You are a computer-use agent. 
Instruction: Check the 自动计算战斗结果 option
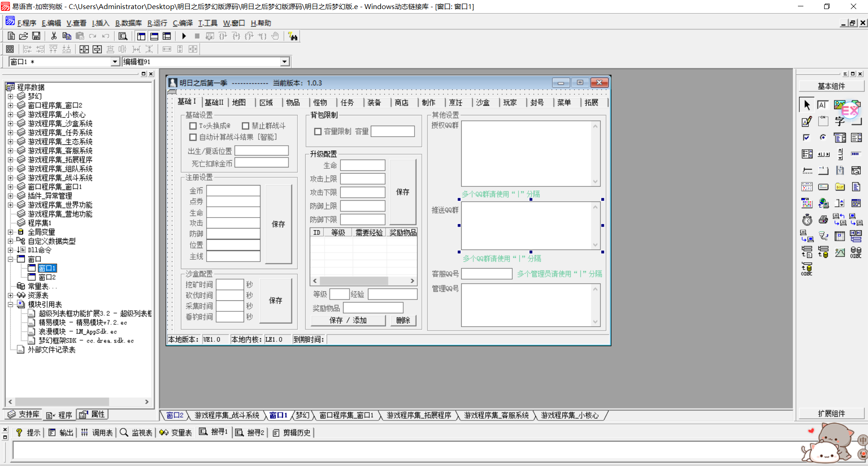[x=193, y=137]
